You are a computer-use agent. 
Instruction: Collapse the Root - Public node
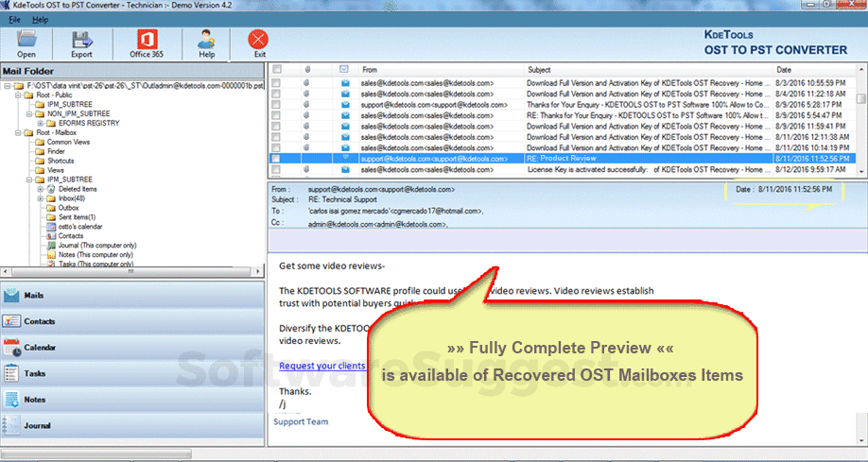[18, 95]
